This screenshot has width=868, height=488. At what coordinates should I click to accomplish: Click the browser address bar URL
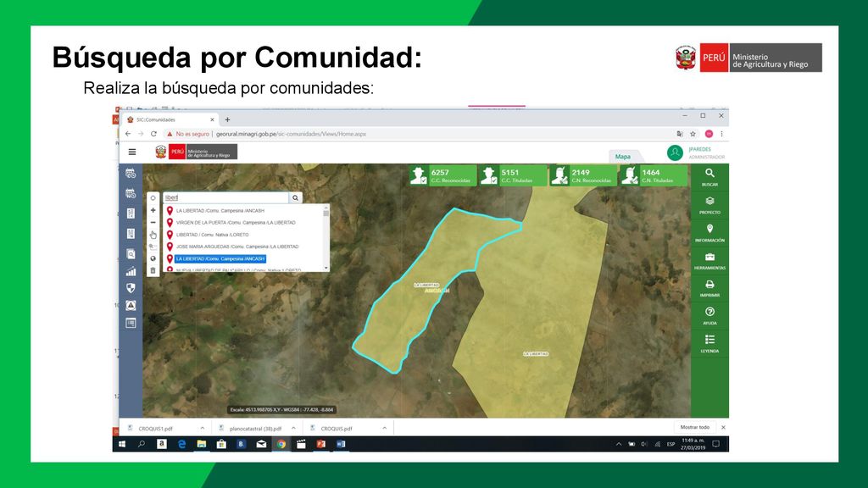pyautogui.click(x=292, y=134)
